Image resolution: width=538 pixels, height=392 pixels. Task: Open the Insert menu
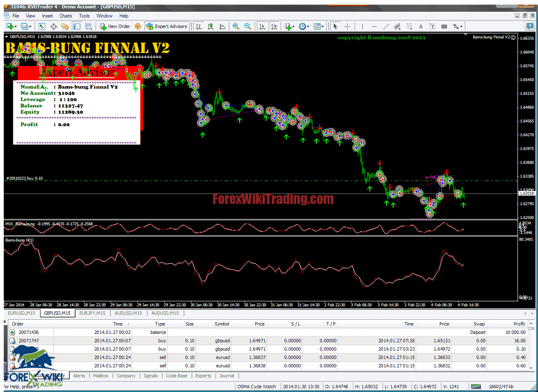(48, 16)
